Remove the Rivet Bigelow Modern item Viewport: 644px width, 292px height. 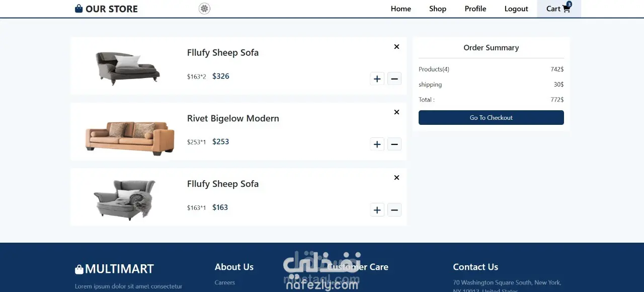(396, 112)
